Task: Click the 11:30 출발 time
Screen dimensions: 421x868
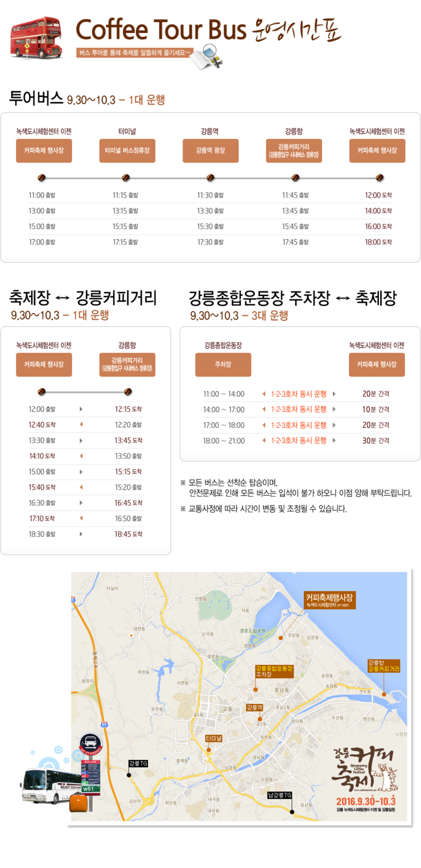Action: pos(210,195)
